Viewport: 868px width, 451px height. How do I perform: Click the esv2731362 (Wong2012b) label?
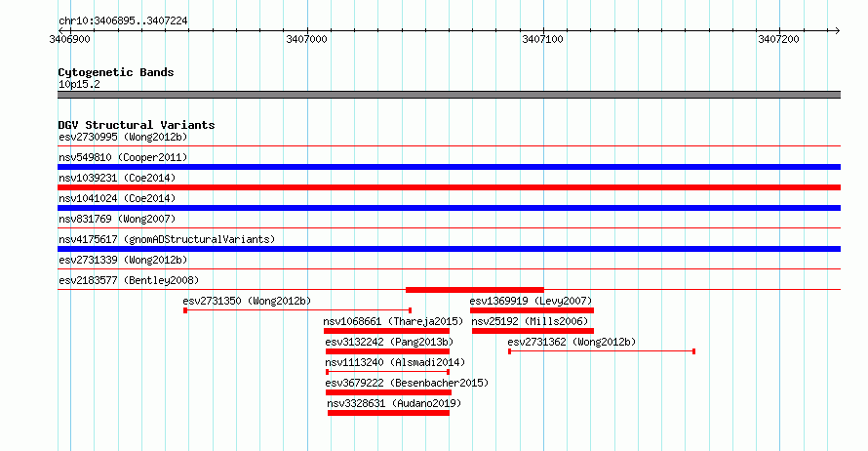[572, 342]
